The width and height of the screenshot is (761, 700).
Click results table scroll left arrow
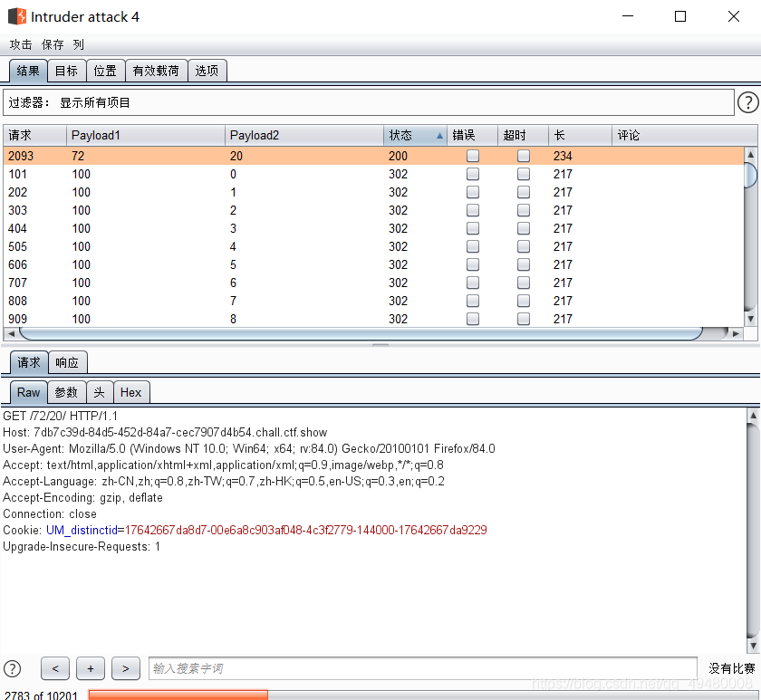[x=11, y=334]
